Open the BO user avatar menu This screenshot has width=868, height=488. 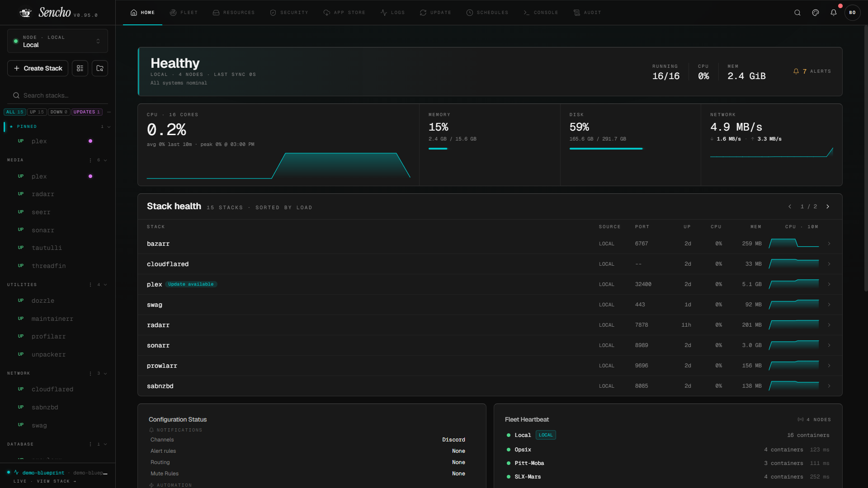point(853,13)
